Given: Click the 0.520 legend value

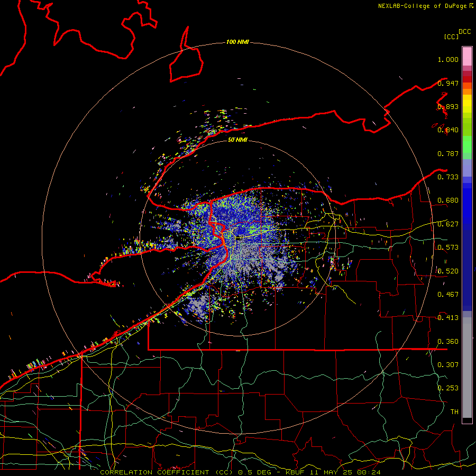Looking at the screenshot, I should coord(448,271).
